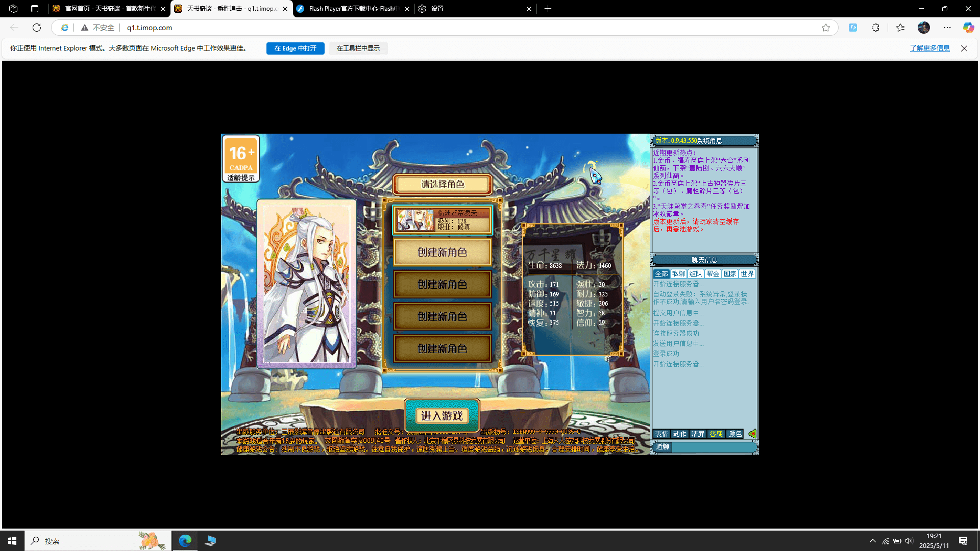Viewport: 980px width, 551px height.
Task: Click the 请选择角色 title banner
Action: [443, 184]
